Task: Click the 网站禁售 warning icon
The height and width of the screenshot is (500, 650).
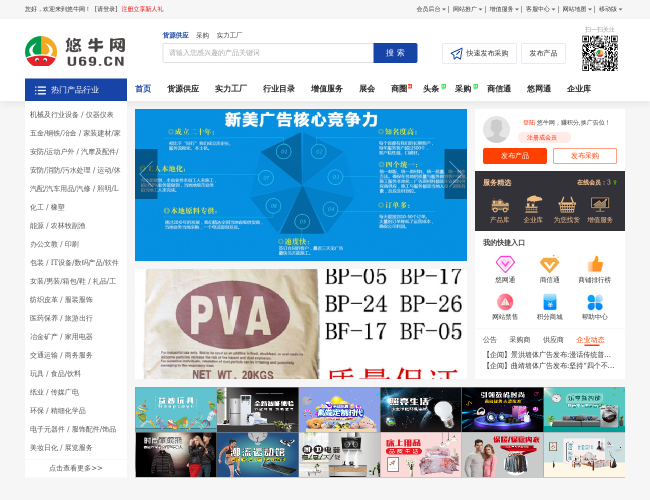Action: [x=505, y=301]
